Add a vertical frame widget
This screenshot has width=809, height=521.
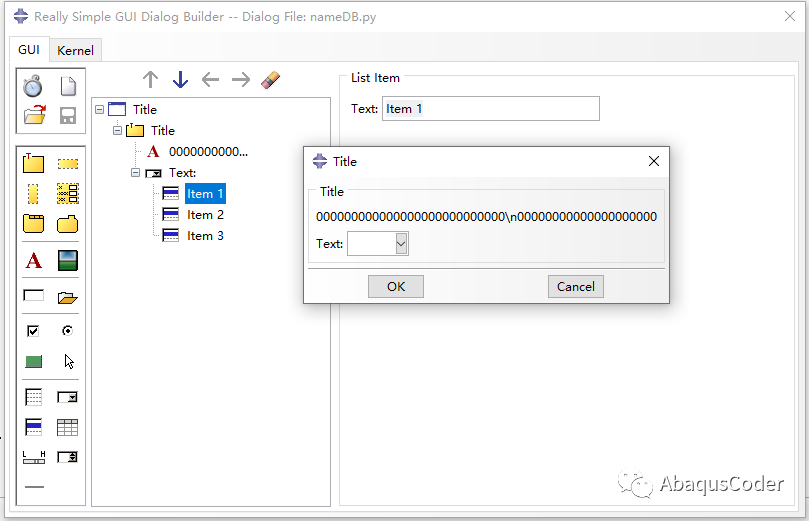(33, 194)
